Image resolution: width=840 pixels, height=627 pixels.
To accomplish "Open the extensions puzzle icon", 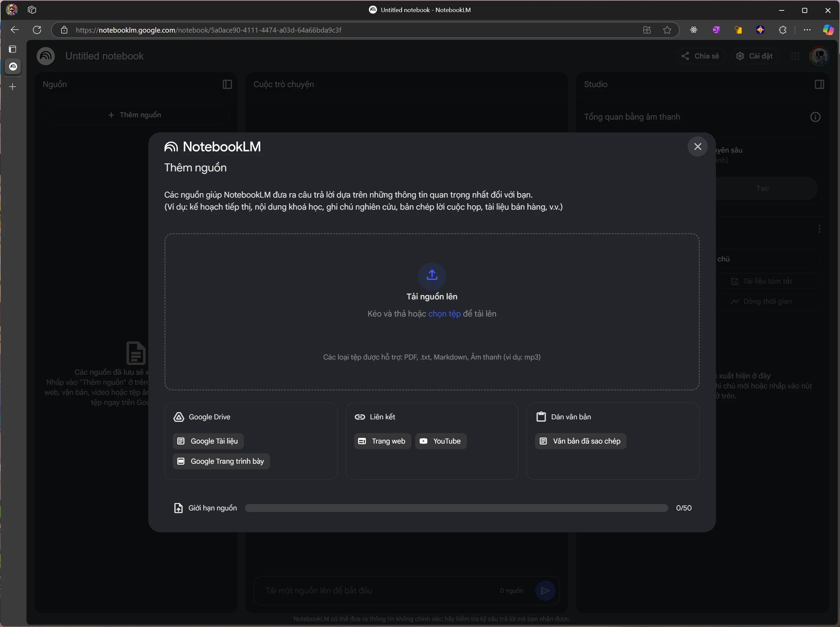I will [782, 30].
